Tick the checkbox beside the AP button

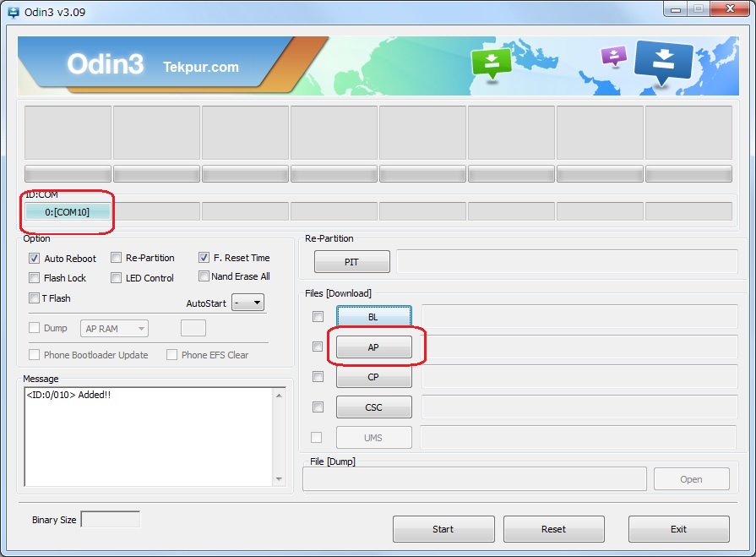[x=318, y=347]
